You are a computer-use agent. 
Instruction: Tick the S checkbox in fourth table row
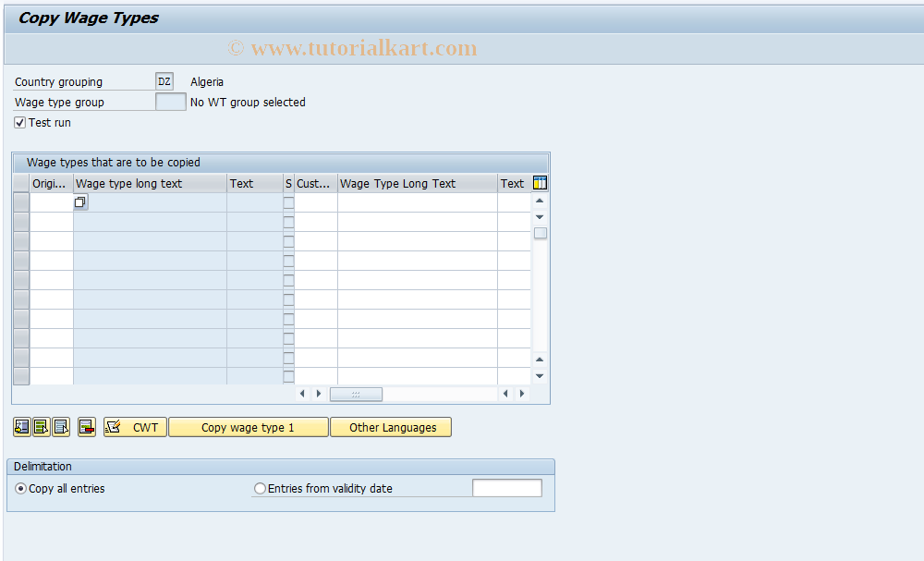[288, 261]
